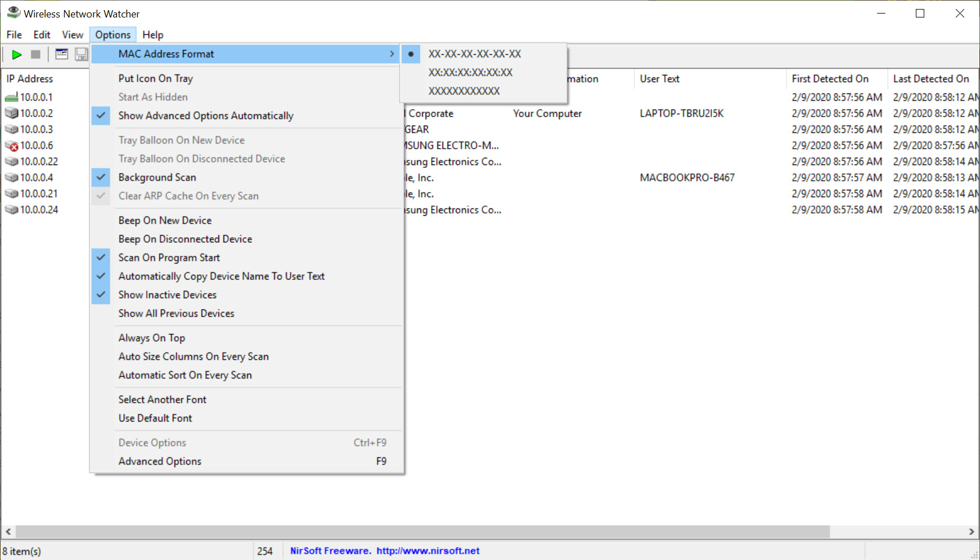The height and width of the screenshot is (560, 980).
Task: Toggle off Background Scan option
Action: coord(157,177)
